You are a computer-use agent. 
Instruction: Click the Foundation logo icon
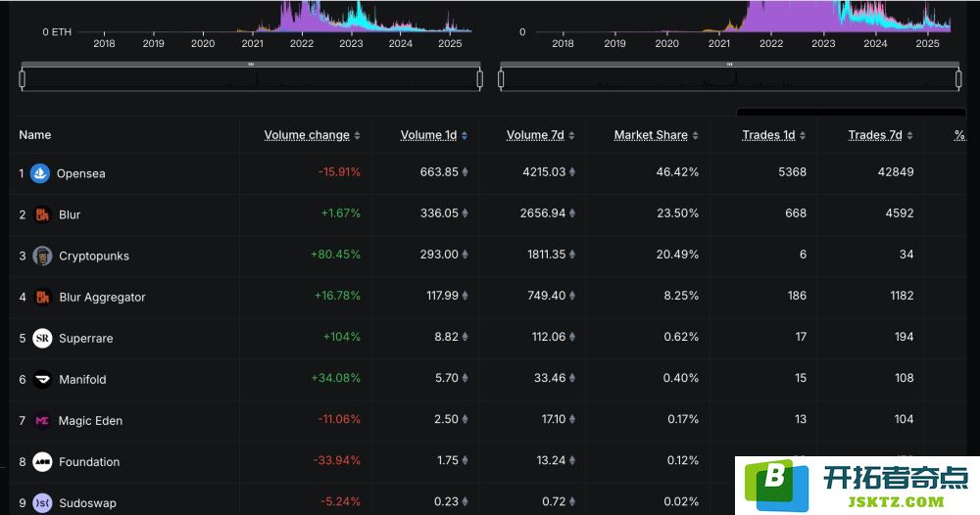click(x=42, y=462)
